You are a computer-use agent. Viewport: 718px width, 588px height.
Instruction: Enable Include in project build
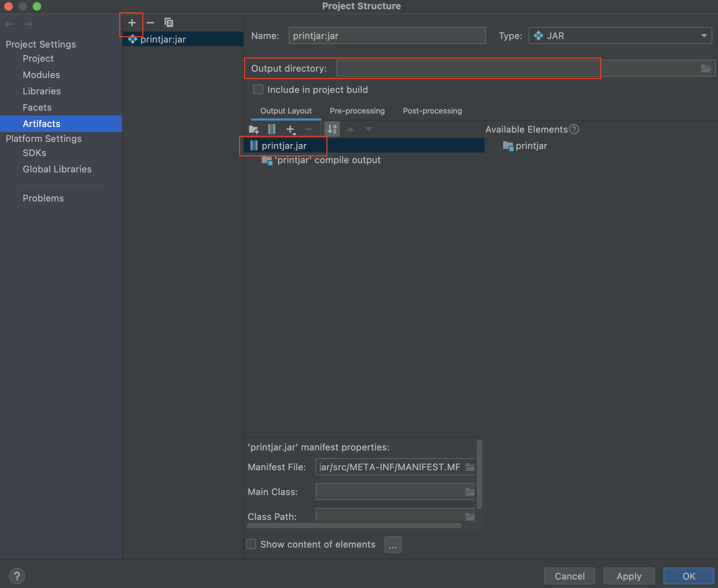pos(258,90)
